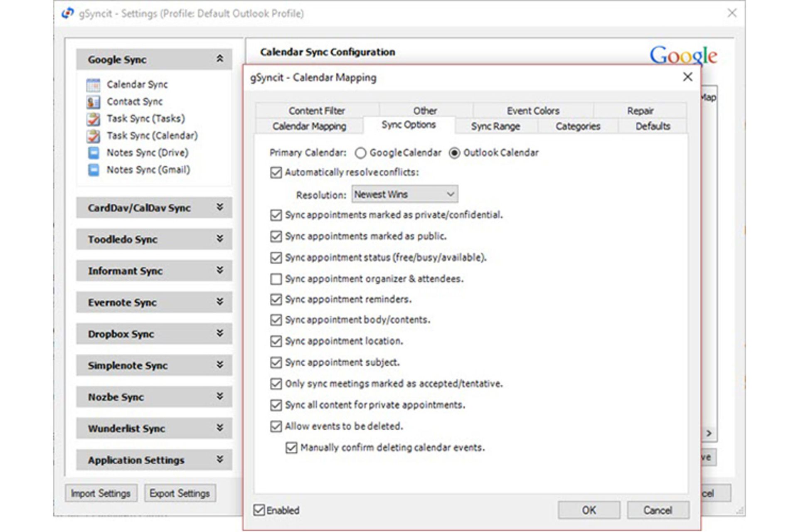Open Notes Sync (Drive) in sidebar
The width and height of the screenshot is (798, 532).
(148, 153)
